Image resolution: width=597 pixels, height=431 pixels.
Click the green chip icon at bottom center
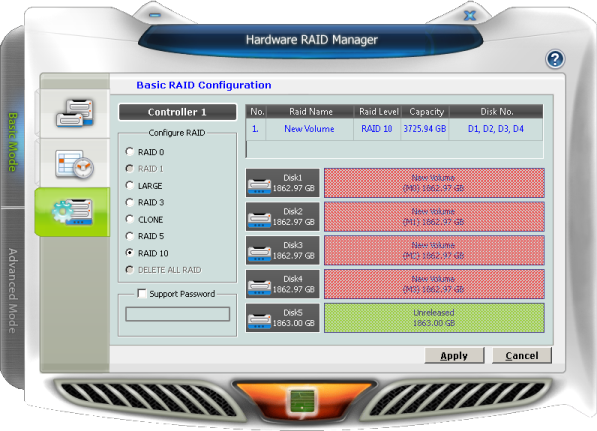tap(302, 401)
